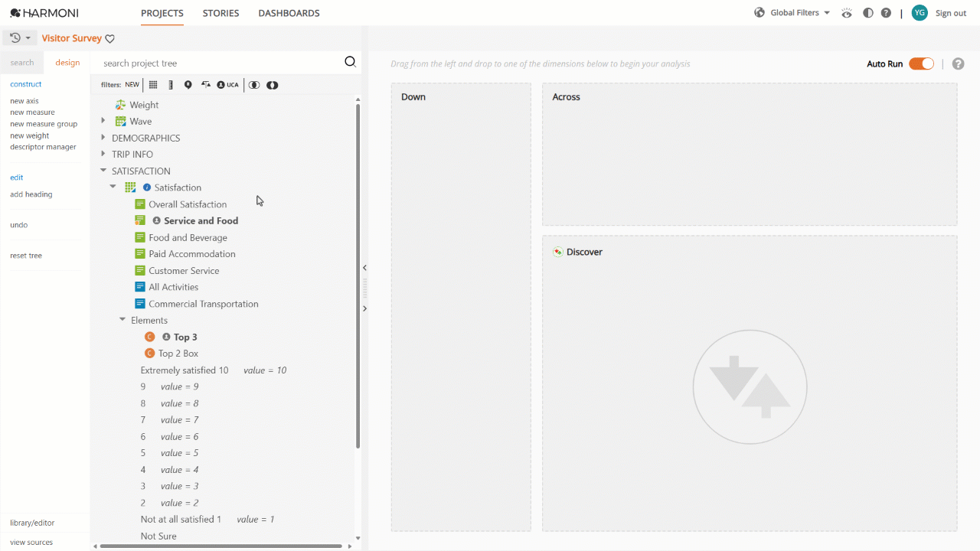Viewport: 980px width, 551px height.
Task: Open the STORIES tab
Action: tap(221, 13)
